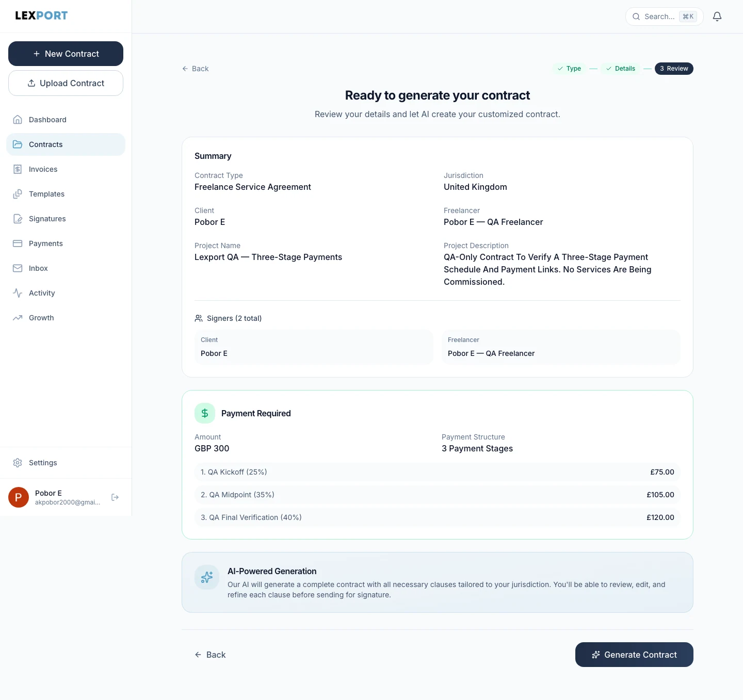Click the 'GBP 300' amount
This screenshot has width=743, height=700.
(x=212, y=448)
